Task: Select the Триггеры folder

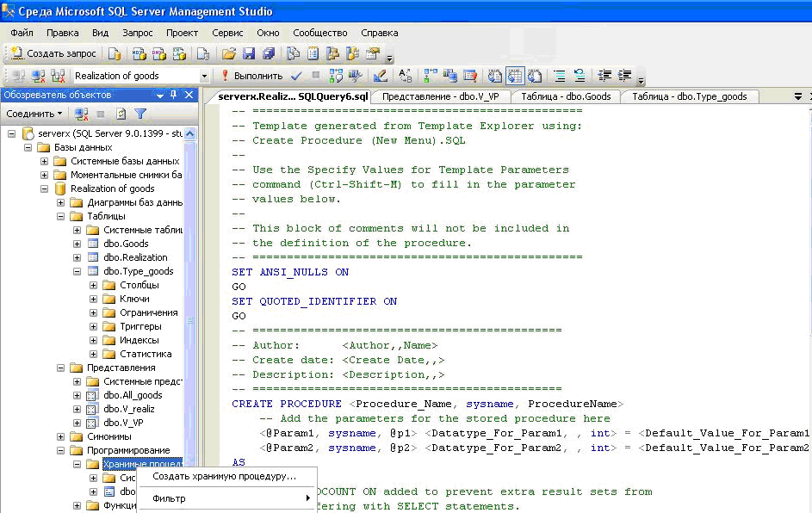Action: point(140,326)
